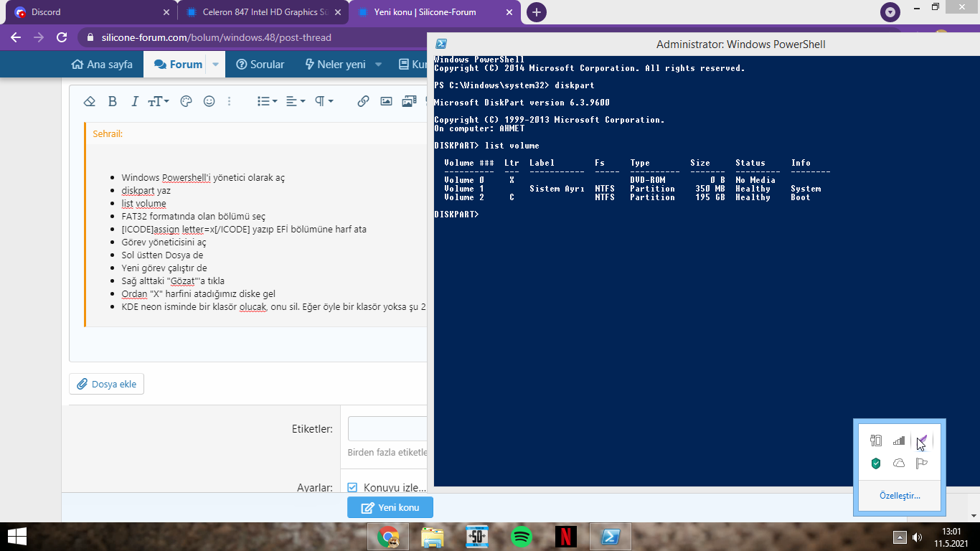Open the media gallery icon in editor

(x=409, y=101)
